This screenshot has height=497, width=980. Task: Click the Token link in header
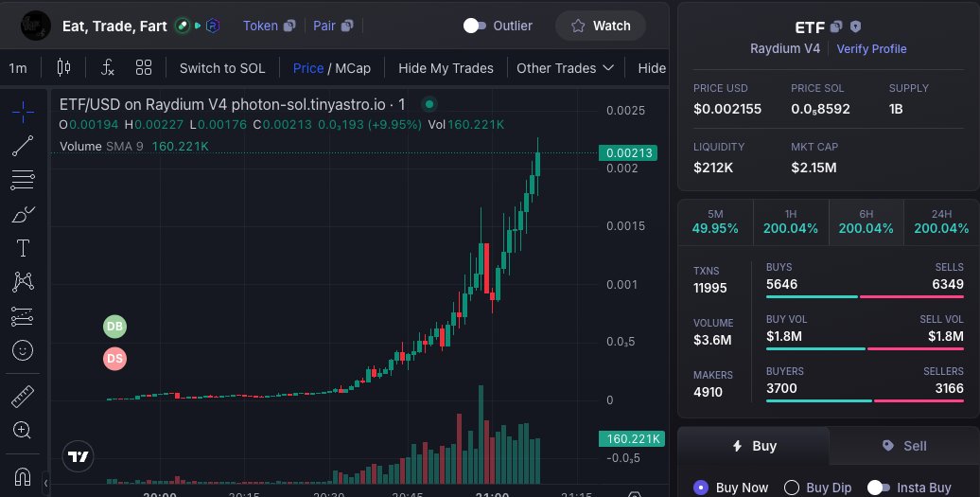pyautogui.click(x=260, y=26)
